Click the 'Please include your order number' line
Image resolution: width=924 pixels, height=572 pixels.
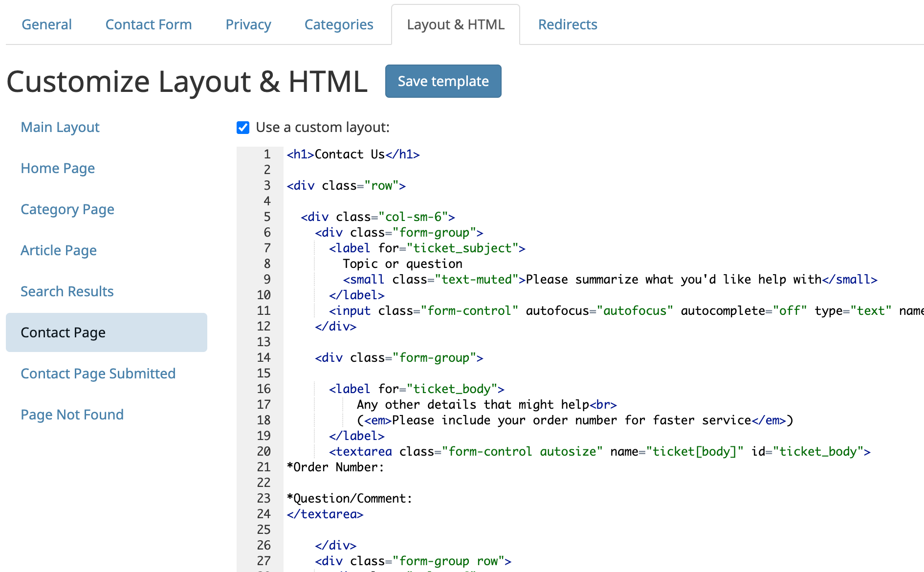coord(575,420)
